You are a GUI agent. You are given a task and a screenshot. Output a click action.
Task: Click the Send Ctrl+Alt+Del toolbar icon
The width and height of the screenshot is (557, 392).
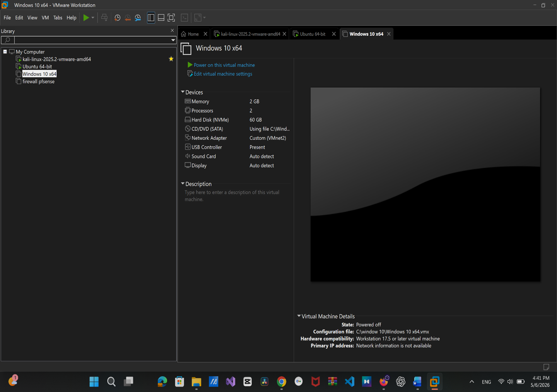tap(104, 18)
